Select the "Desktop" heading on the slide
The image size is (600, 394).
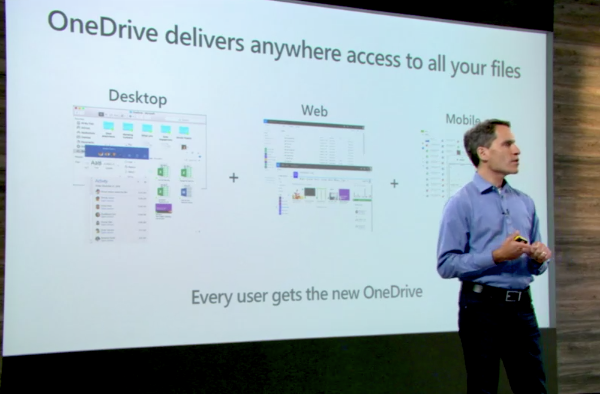[138, 97]
